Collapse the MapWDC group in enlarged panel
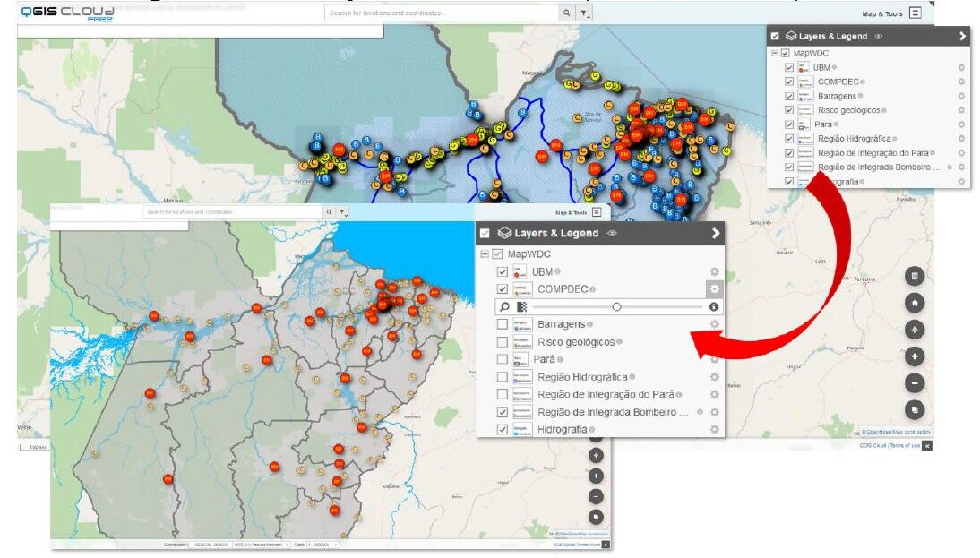The width and height of the screenshot is (980, 558). (485, 254)
